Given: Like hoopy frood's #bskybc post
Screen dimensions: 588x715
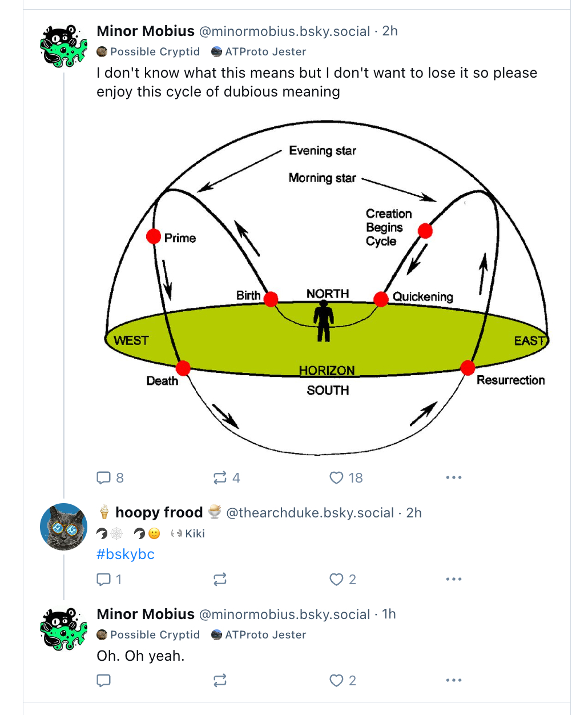Looking at the screenshot, I should tap(337, 579).
